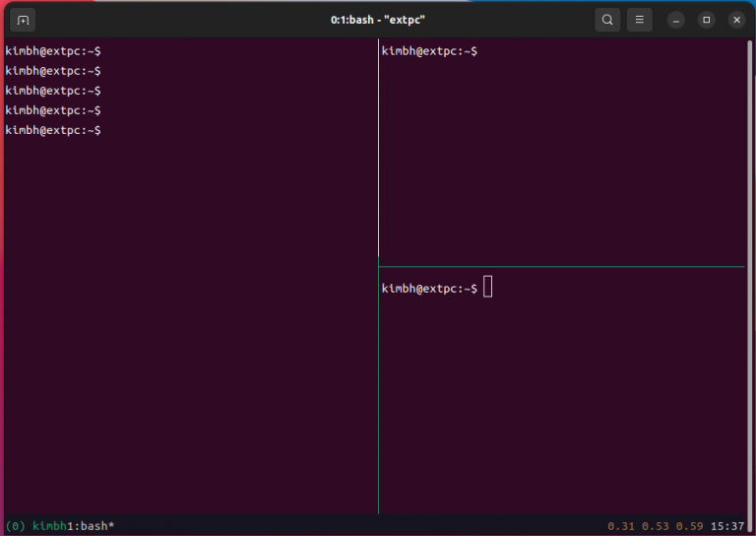Click the 0.31 load average value
Image resolution: width=756 pixels, height=536 pixels.
621,526
